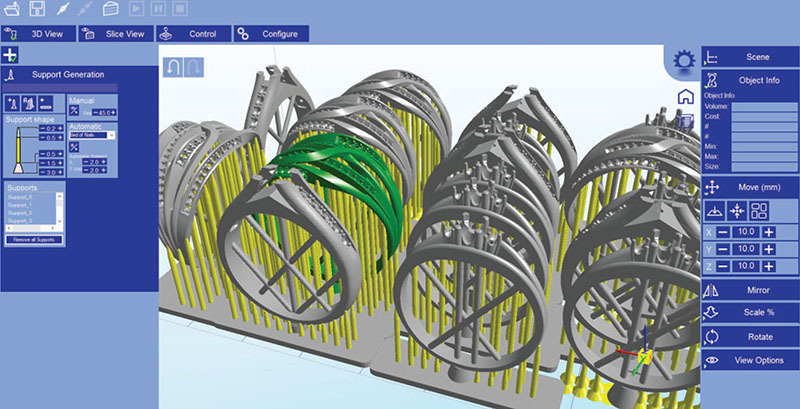Viewport: 800px width, 409px height.
Task: Click the center object move icon
Action: click(x=737, y=211)
